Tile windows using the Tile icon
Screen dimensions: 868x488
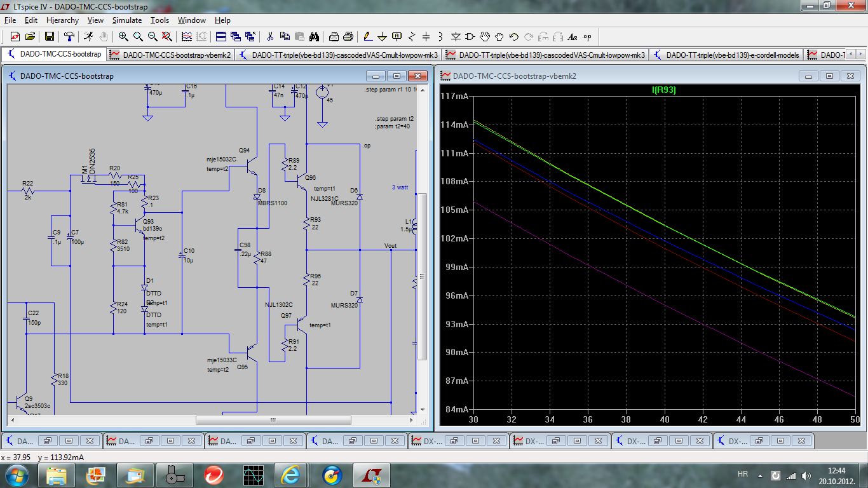(221, 37)
